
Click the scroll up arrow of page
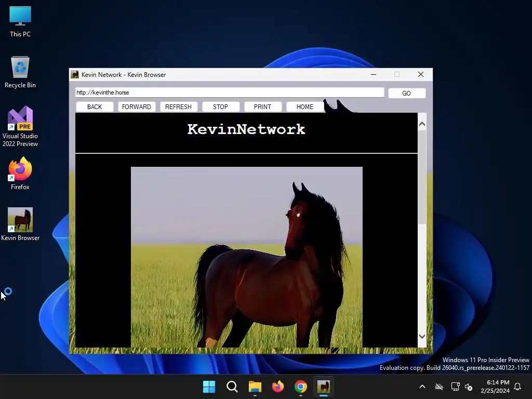pyautogui.click(x=422, y=124)
